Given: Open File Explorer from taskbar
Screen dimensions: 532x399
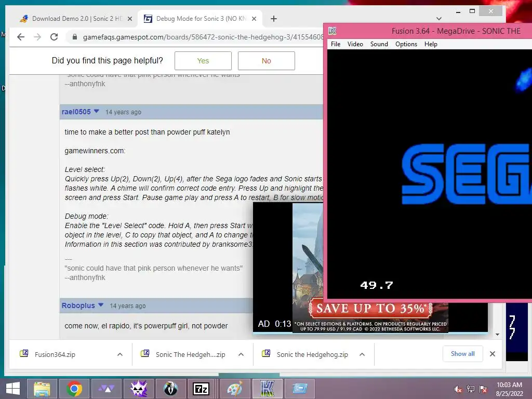Looking at the screenshot, I should [42, 389].
